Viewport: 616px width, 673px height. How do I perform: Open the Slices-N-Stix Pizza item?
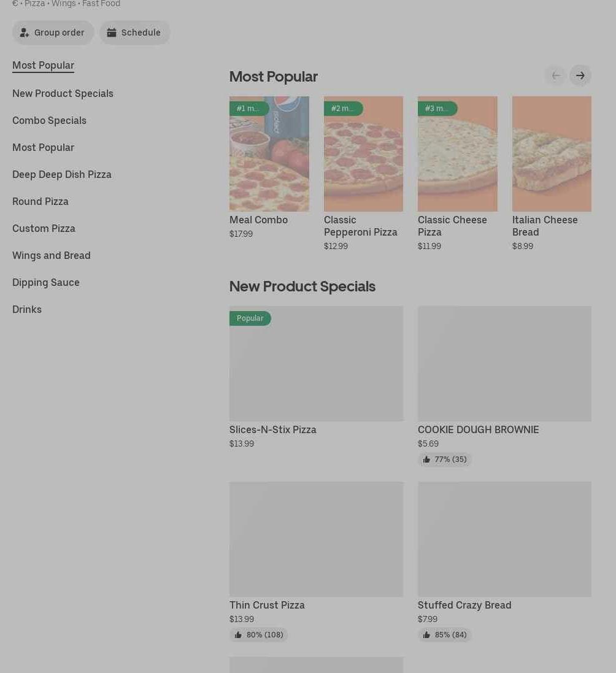click(x=316, y=364)
